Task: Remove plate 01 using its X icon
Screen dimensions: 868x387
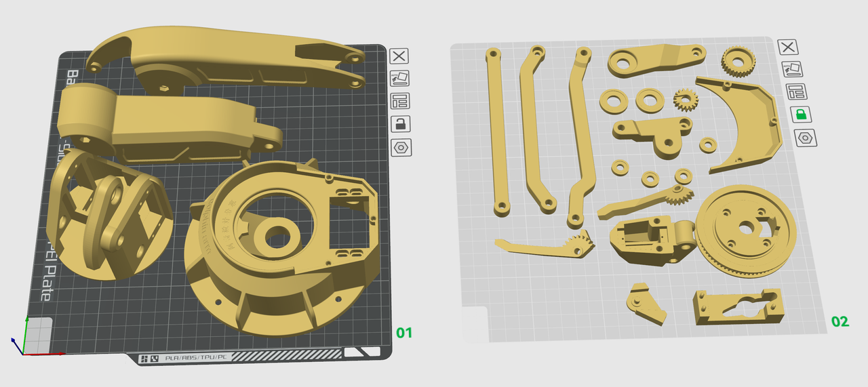Action: click(399, 56)
